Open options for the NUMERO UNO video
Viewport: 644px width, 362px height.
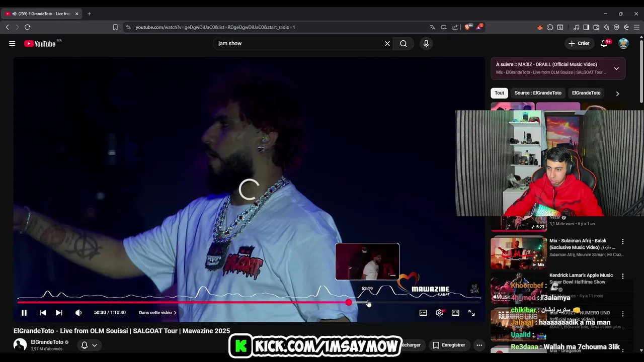[622, 314]
